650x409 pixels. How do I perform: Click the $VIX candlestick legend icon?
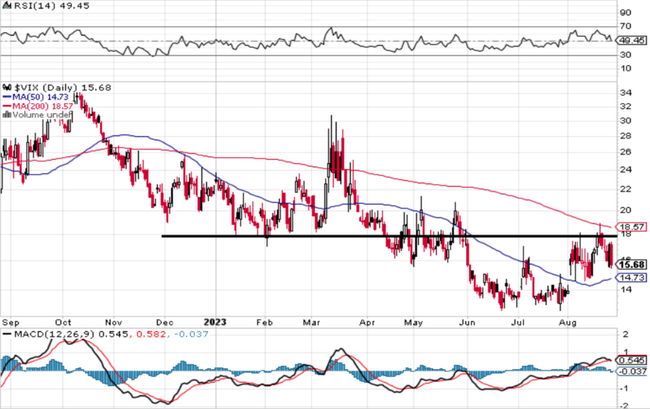6,88
